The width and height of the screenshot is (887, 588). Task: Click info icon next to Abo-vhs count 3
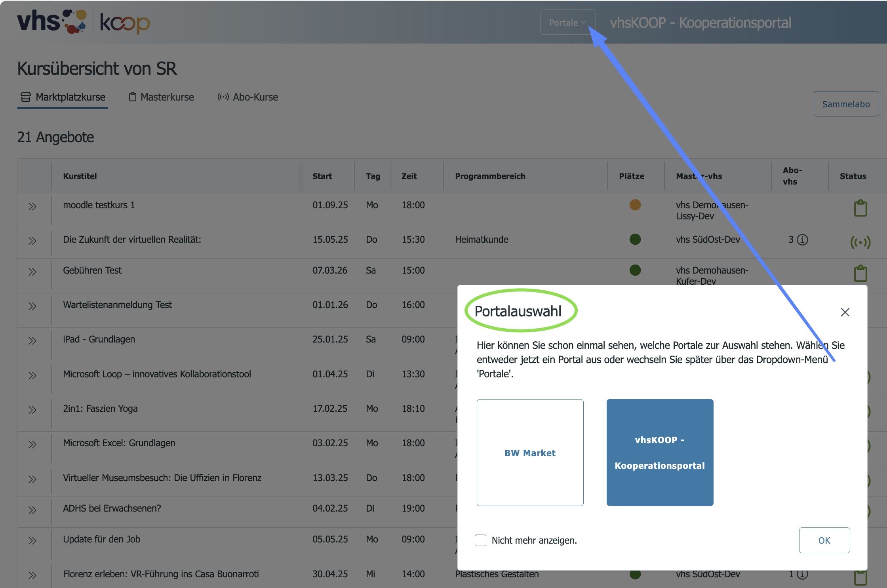pos(802,240)
